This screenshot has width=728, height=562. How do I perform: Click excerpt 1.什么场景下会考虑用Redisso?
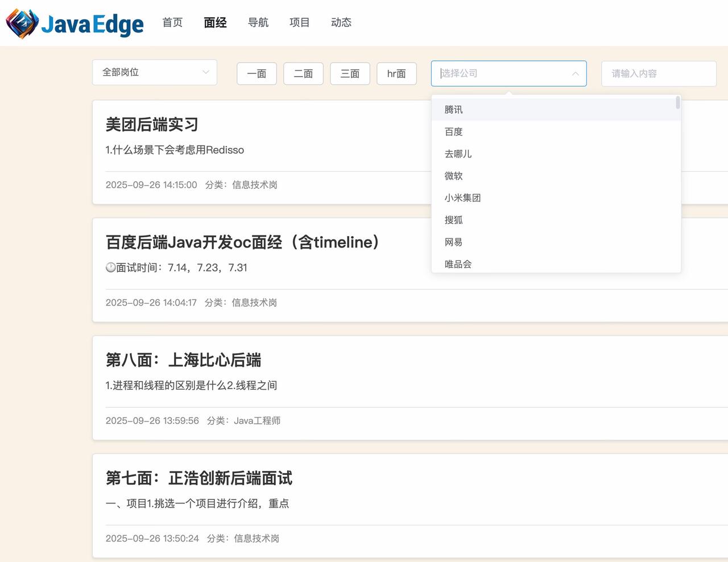click(x=175, y=150)
